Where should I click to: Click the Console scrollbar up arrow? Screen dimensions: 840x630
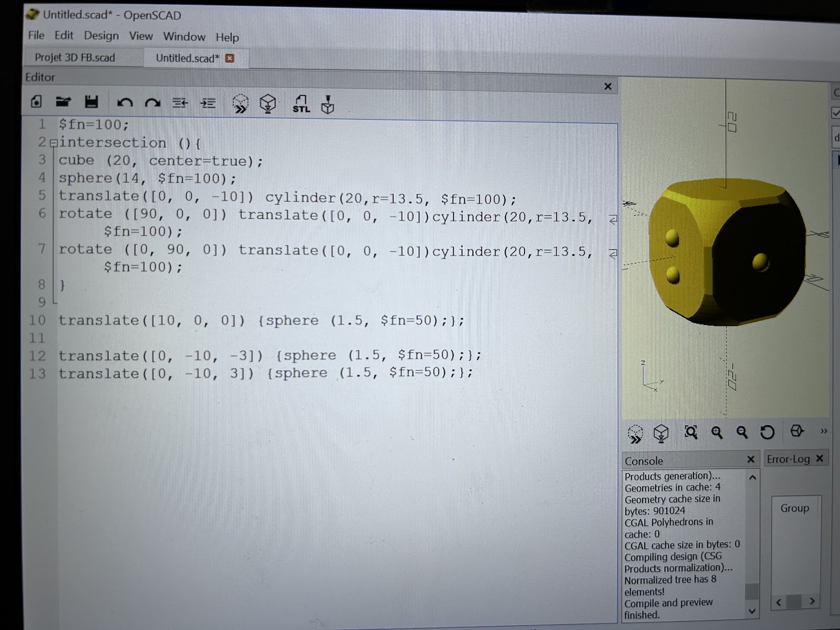pos(752,477)
